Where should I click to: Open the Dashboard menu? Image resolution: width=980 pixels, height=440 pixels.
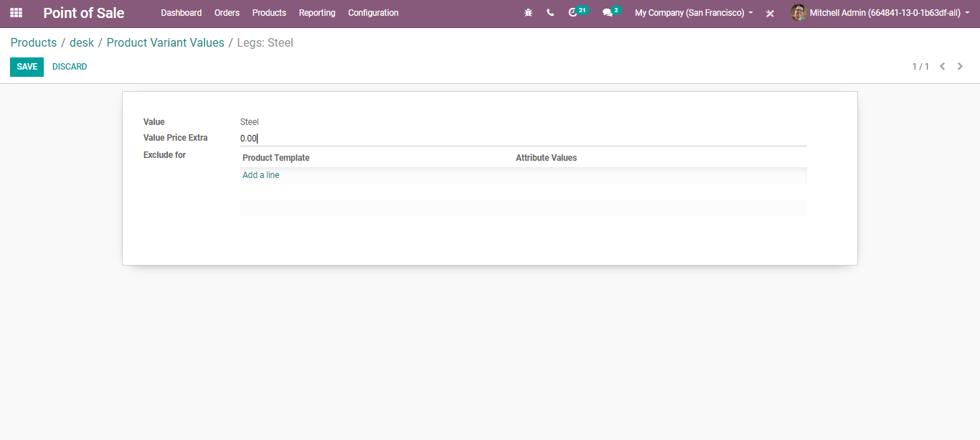click(182, 13)
